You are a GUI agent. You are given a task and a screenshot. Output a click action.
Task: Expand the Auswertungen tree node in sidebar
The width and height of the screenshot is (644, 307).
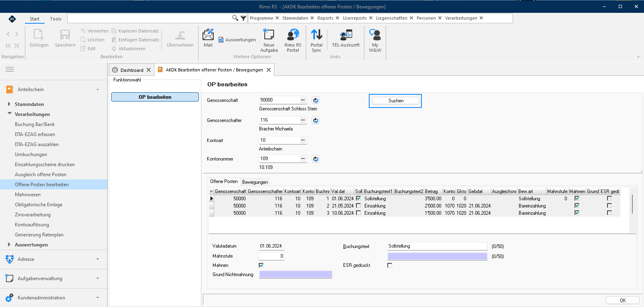9,244
